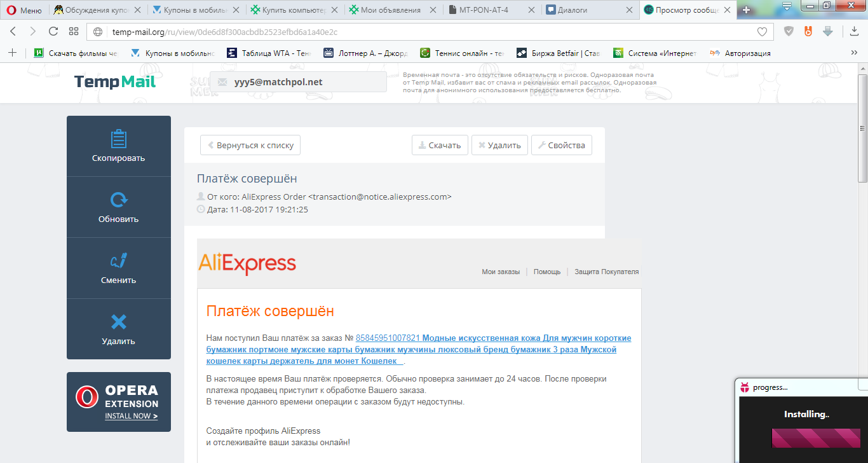
Task: Click the temp-mail.org address bar
Action: (430, 32)
